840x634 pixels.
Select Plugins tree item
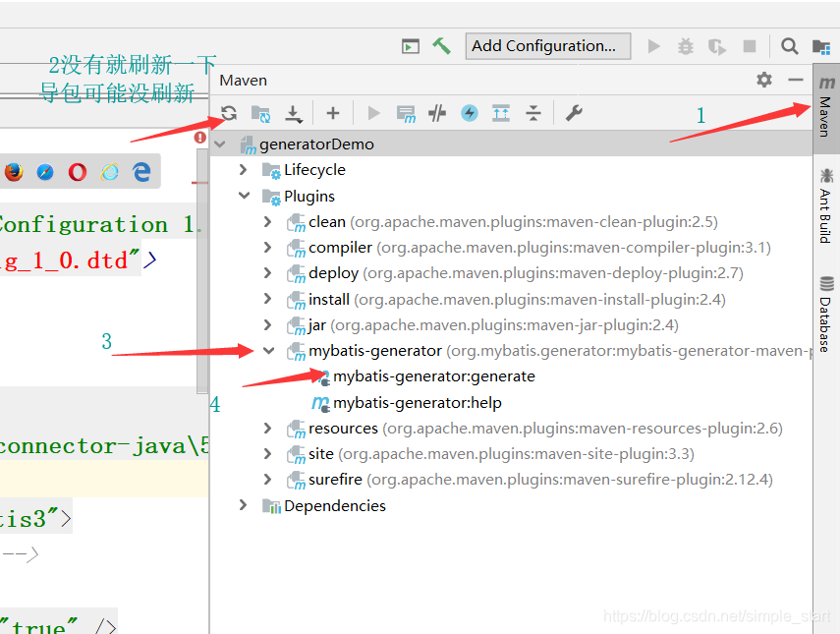coord(309,197)
